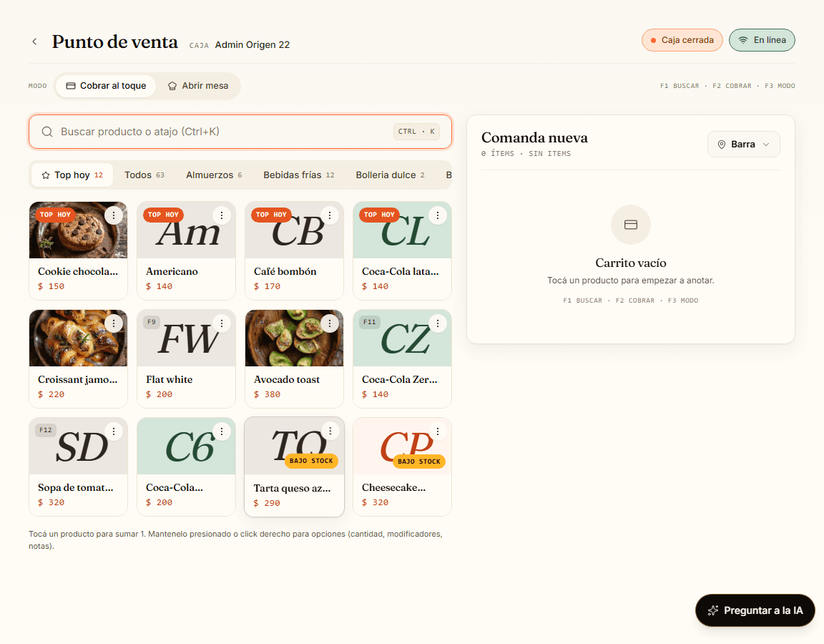Click the wifi icon in En línea badge
824x644 pixels.
tap(743, 40)
